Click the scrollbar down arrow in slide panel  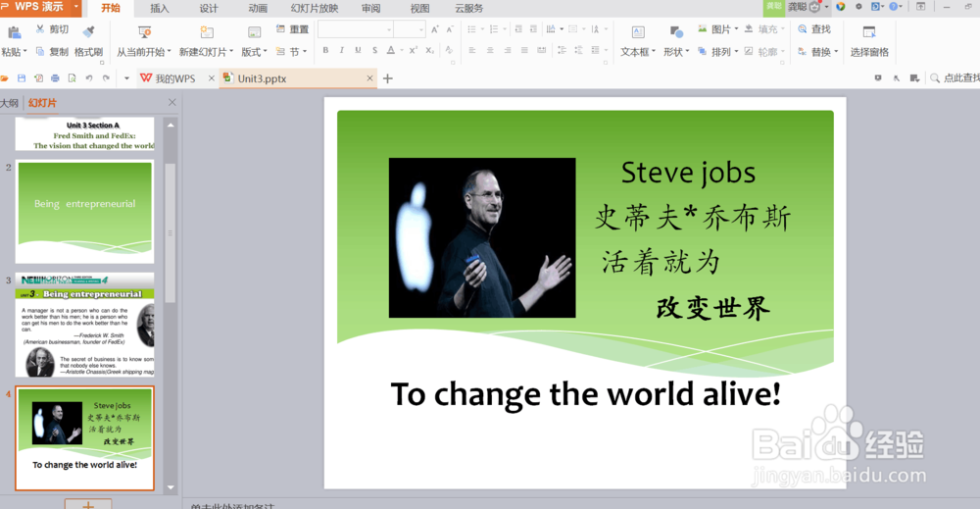point(171,487)
